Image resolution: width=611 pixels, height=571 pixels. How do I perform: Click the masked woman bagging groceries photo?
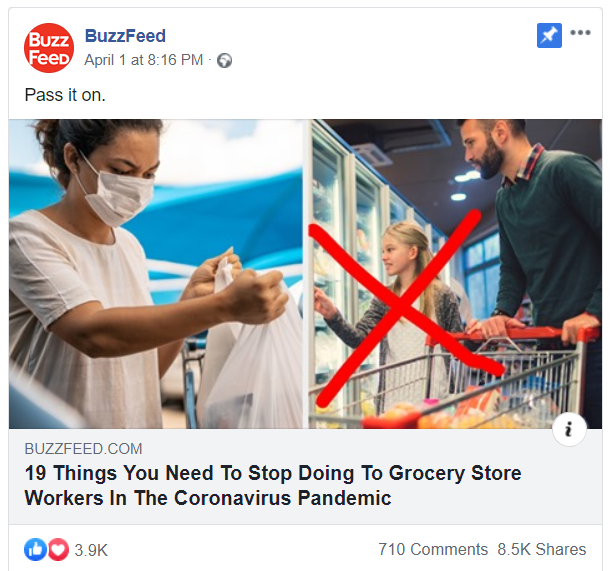[x=156, y=274]
